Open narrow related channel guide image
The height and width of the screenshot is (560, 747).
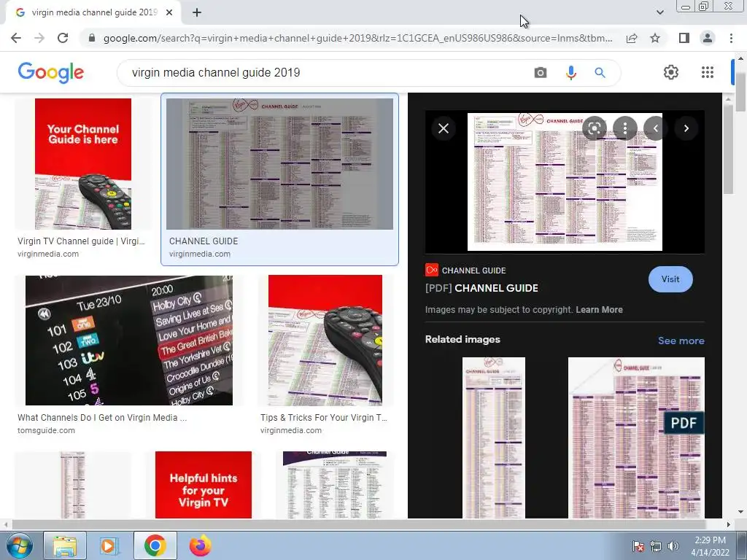pyautogui.click(x=494, y=437)
